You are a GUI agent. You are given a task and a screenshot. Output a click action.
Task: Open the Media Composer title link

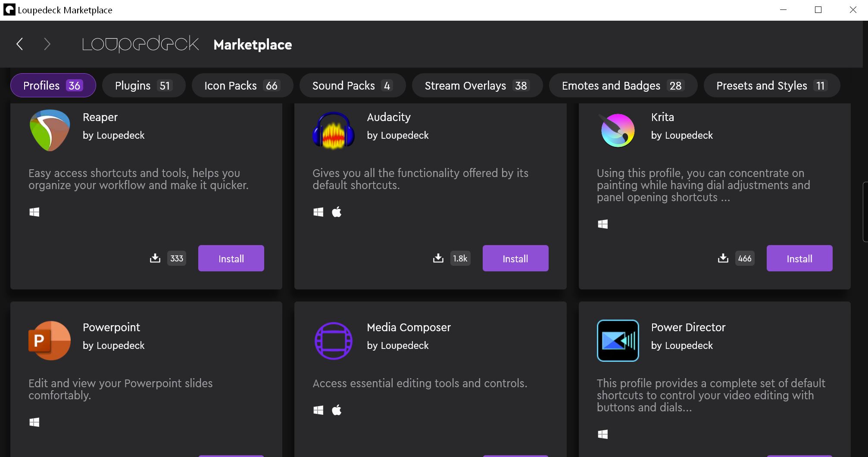click(x=409, y=327)
